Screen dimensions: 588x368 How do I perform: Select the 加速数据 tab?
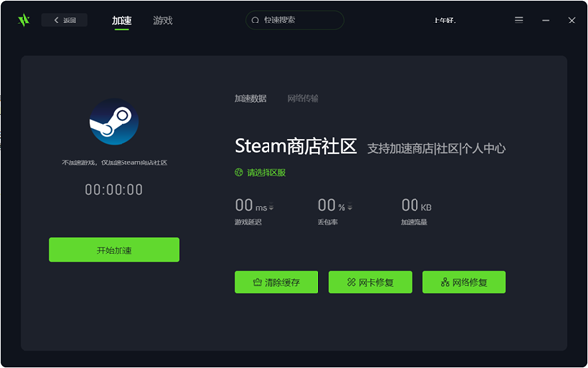pos(251,99)
